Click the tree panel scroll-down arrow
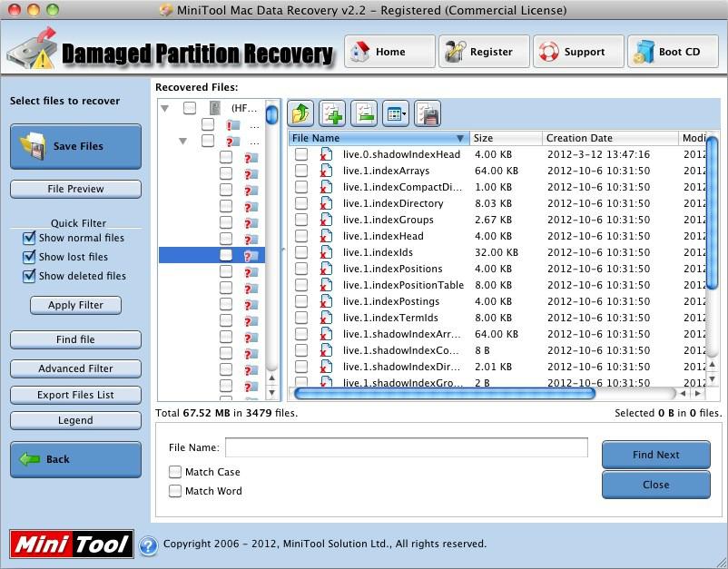The height and width of the screenshot is (569, 728). point(272,393)
